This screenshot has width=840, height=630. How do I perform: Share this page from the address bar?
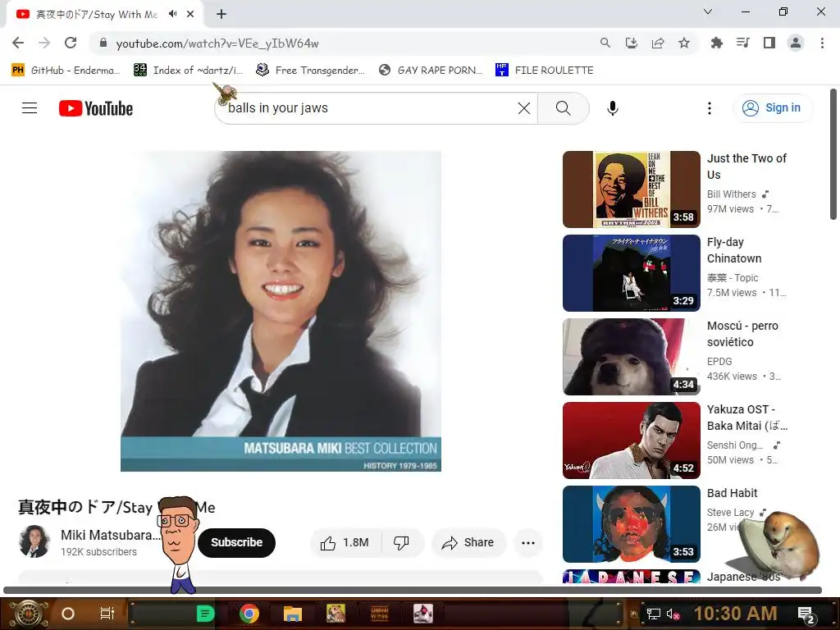(x=658, y=43)
